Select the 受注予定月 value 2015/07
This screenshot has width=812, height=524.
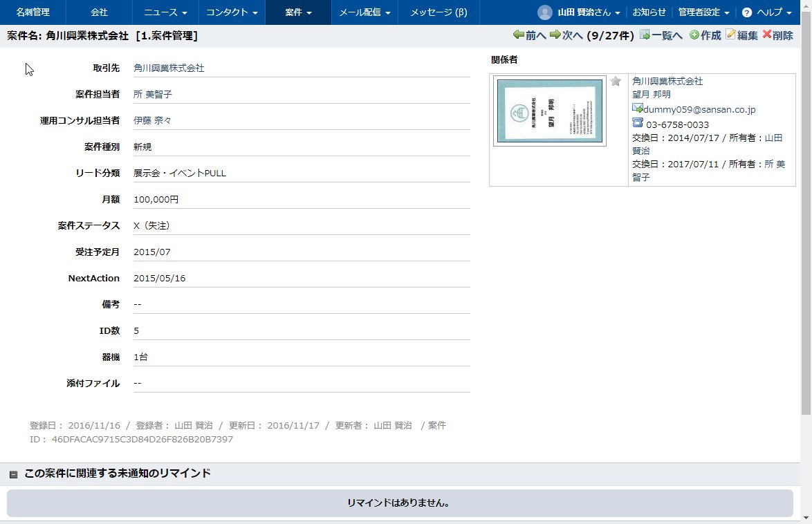(151, 252)
